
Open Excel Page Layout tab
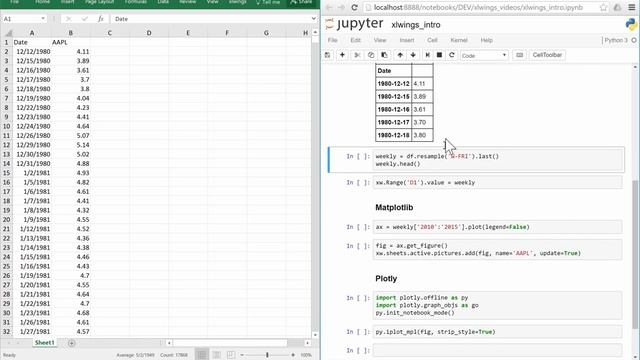[x=100, y=2]
